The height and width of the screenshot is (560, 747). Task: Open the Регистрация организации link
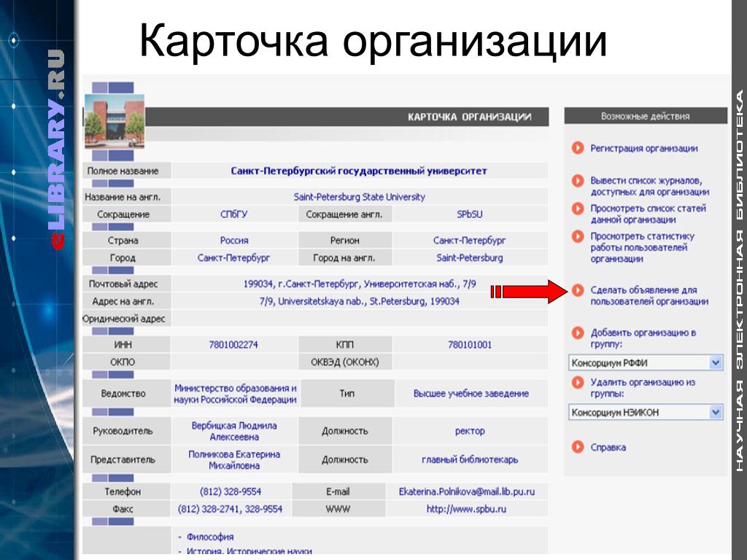pos(644,148)
